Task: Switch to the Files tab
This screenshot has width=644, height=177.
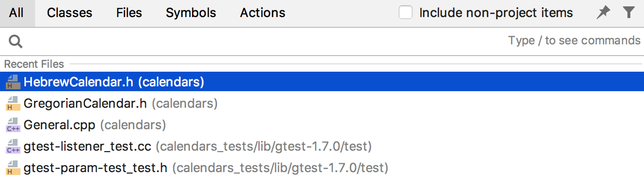Action: (129, 13)
